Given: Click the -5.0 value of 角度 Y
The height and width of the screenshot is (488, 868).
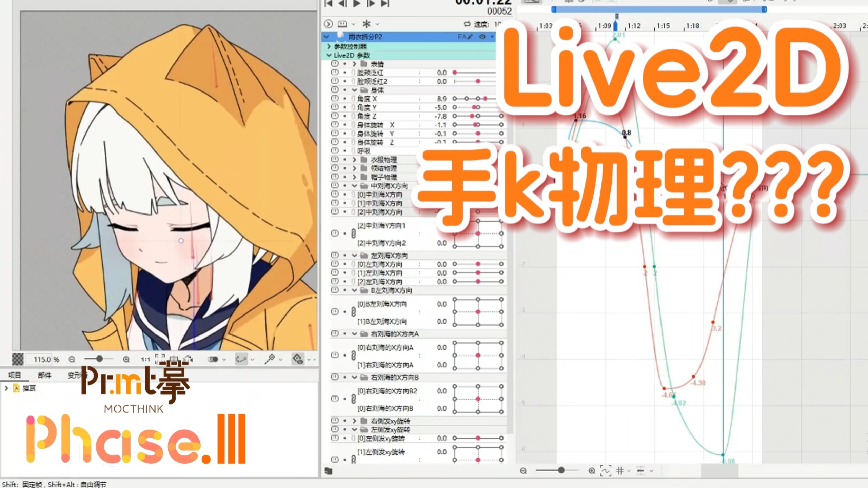Looking at the screenshot, I should tap(440, 107).
